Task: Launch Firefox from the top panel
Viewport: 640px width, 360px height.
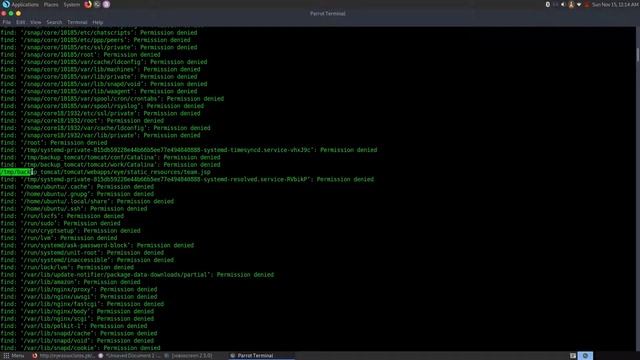Action: (x=88, y=4)
